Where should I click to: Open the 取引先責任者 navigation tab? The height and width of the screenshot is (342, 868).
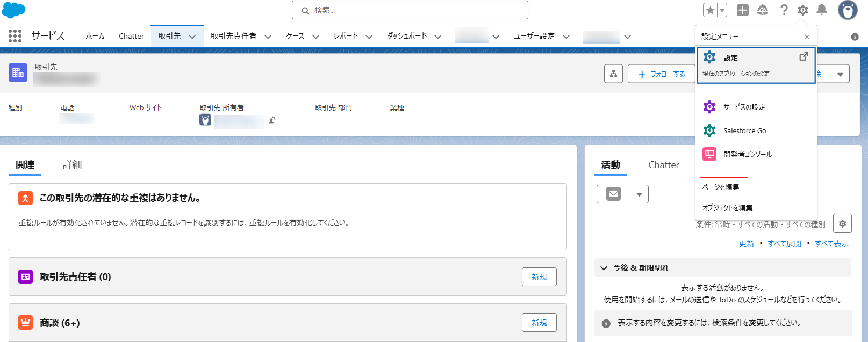pos(233,36)
